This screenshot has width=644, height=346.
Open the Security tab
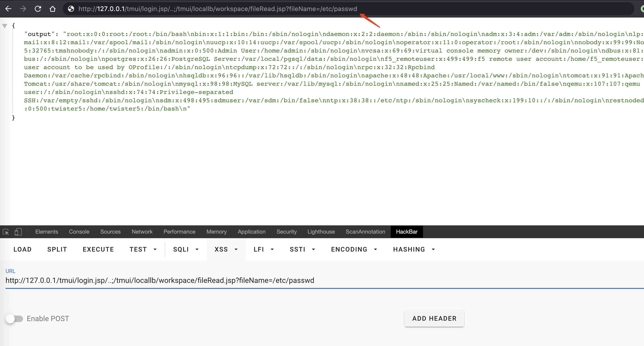click(x=286, y=232)
